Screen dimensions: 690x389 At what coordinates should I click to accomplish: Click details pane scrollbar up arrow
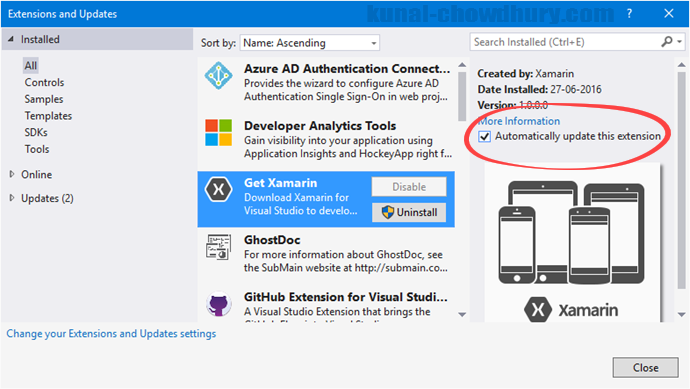[681, 65]
